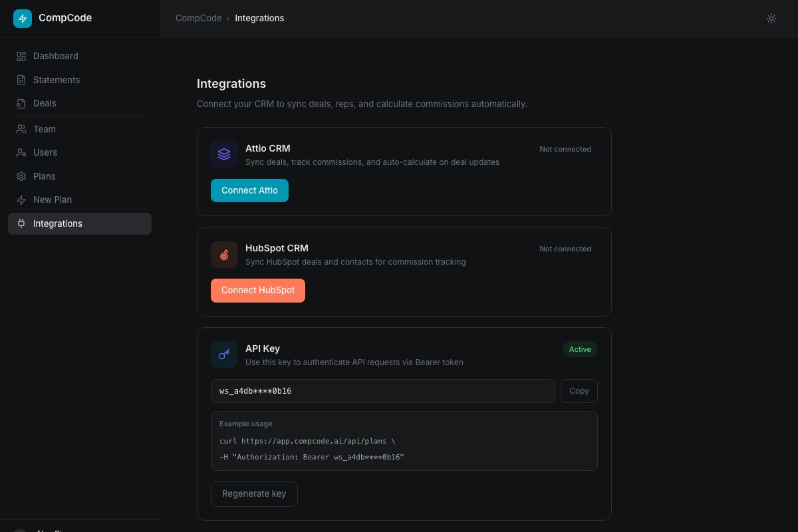The width and height of the screenshot is (798, 532).
Task: Click the Connect HubSpot button
Action: [258, 291]
